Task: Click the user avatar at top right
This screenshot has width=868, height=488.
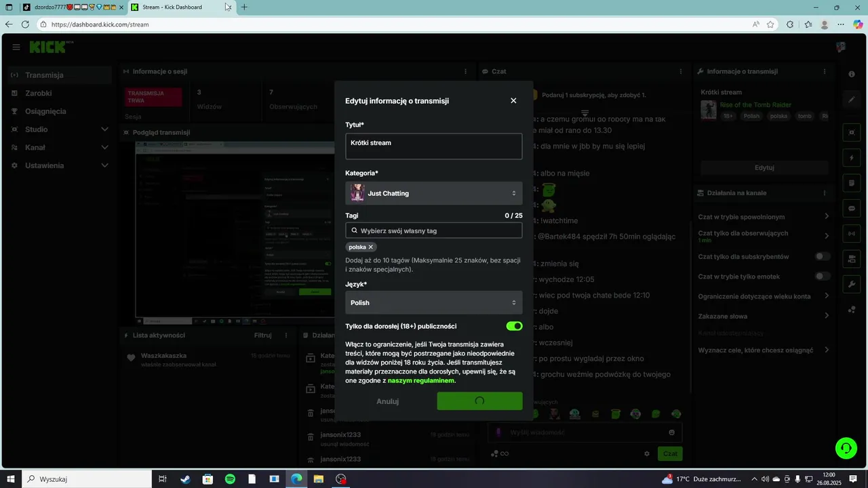Action: pyautogui.click(x=841, y=47)
